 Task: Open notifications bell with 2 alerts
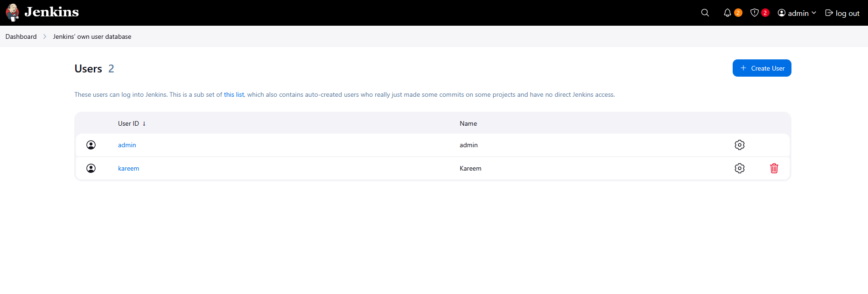click(728, 13)
